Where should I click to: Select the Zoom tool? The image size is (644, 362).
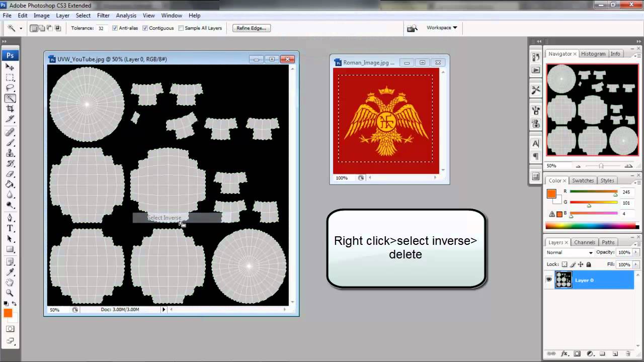tap(10, 293)
